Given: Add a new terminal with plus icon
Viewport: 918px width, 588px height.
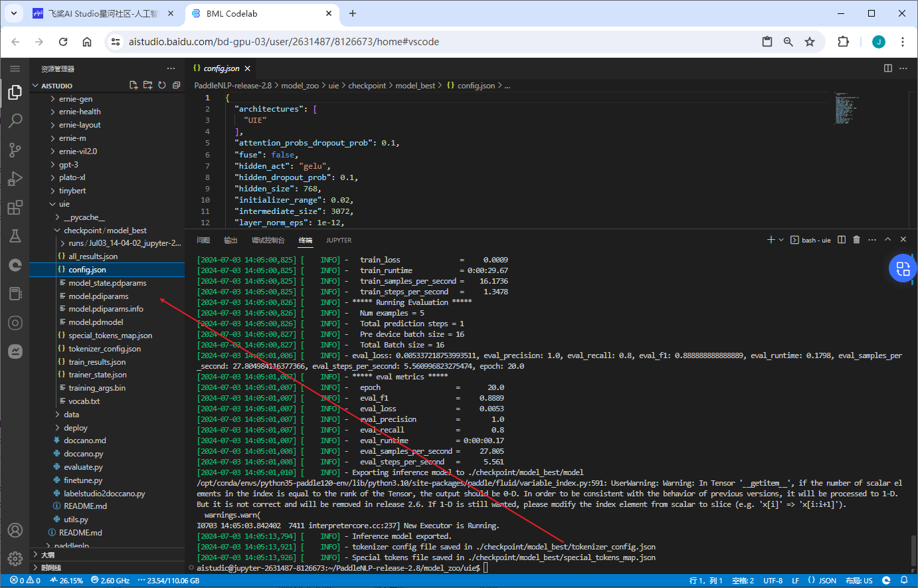Looking at the screenshot, I should [771, 240].
